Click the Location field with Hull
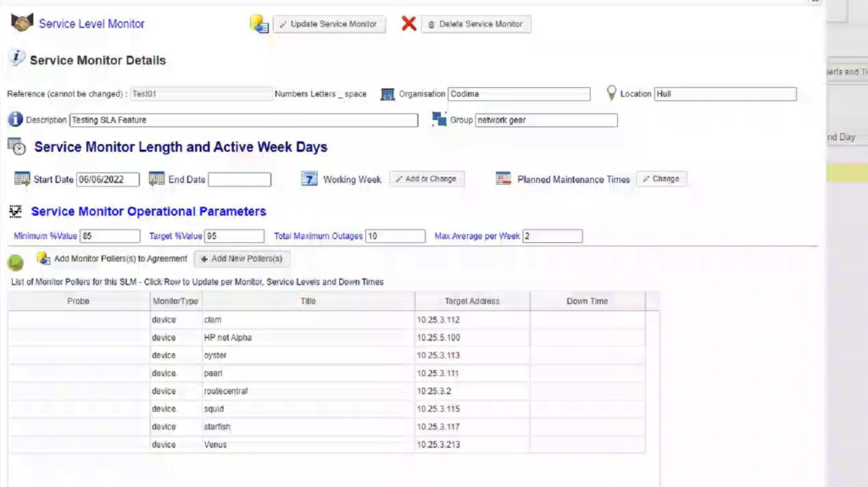Viewport: 868px width, 487px height. pos(726,94)
